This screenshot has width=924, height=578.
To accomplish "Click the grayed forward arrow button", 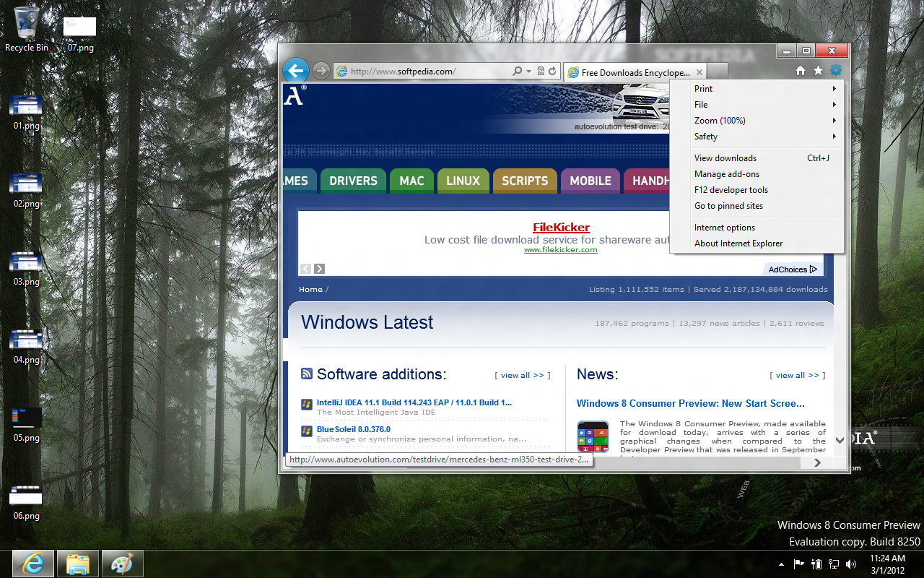I will pos(321,71).
